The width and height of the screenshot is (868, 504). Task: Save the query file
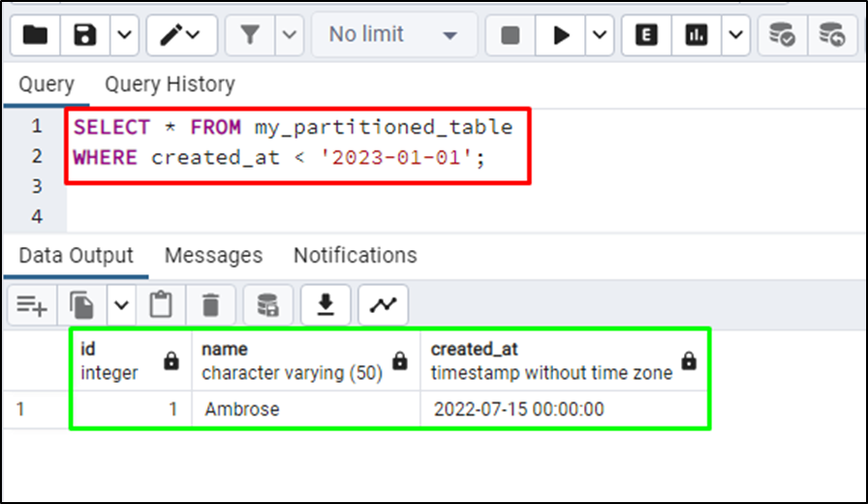pos(84,36)
